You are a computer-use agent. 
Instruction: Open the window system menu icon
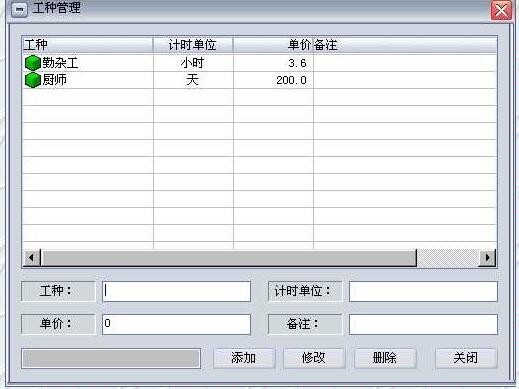coord(19,9)
